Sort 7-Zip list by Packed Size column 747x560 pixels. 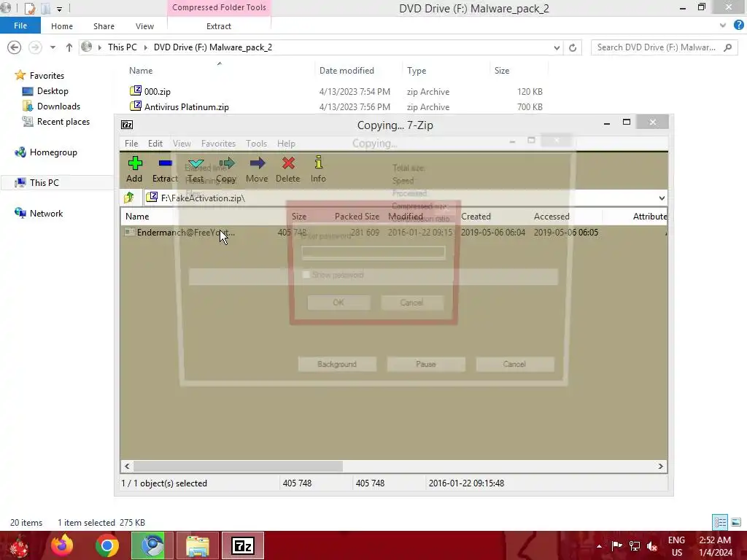pos(357,216)
